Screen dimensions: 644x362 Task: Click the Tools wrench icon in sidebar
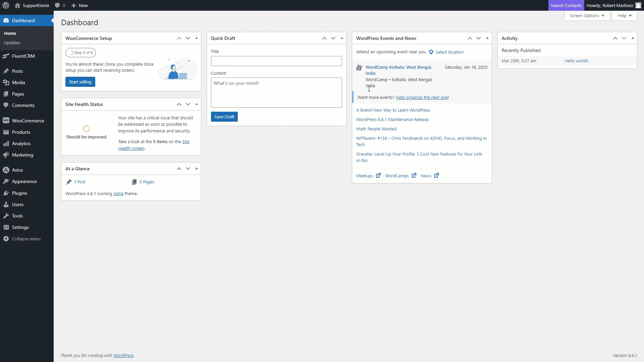tap(6, 216)
